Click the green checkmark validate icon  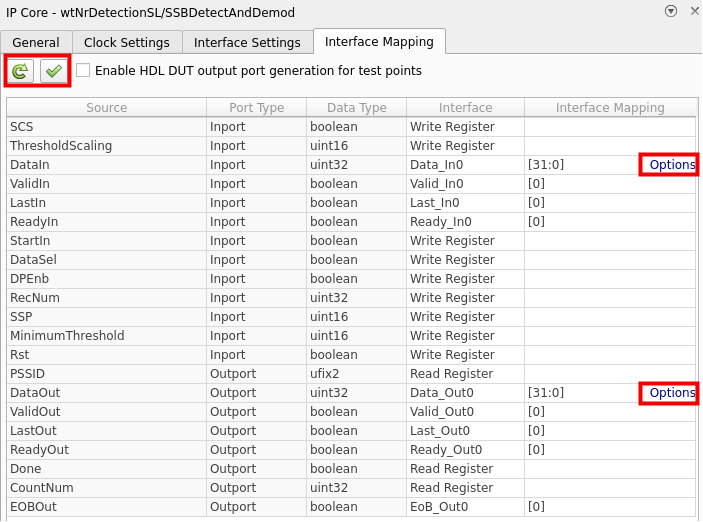[54, 71]
